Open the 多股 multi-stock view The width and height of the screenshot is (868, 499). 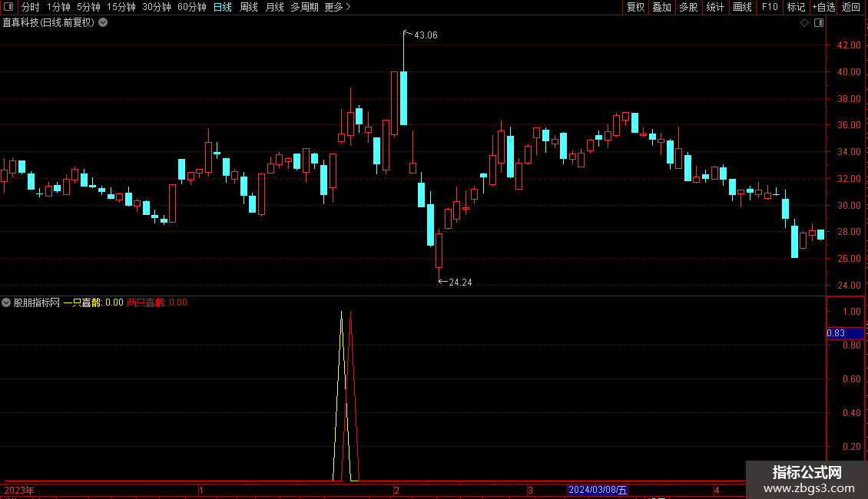[688, 7]
